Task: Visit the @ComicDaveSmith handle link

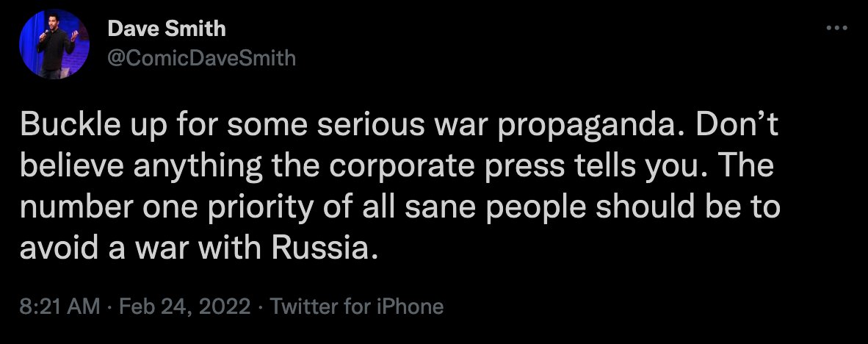Action: (201, 57)
